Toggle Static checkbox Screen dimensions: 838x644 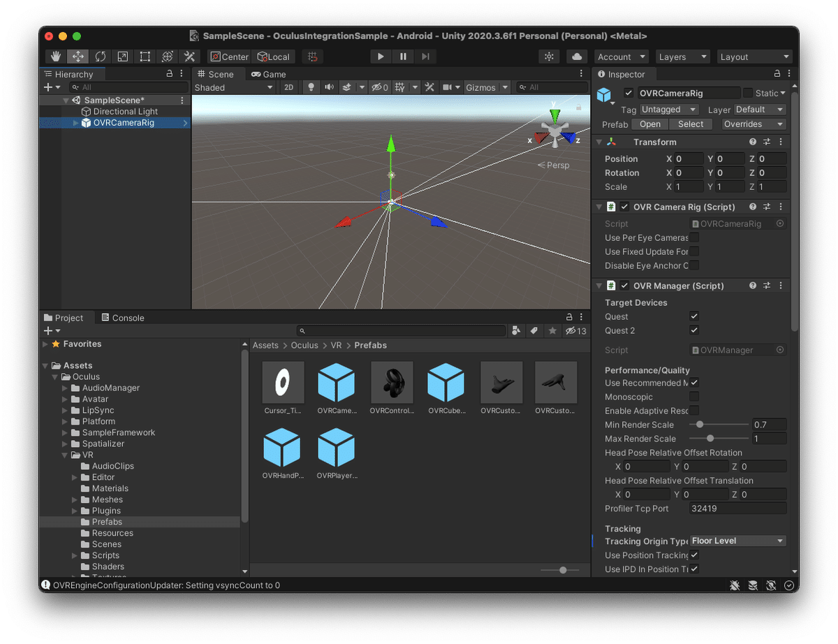click(x=748, y=93)
